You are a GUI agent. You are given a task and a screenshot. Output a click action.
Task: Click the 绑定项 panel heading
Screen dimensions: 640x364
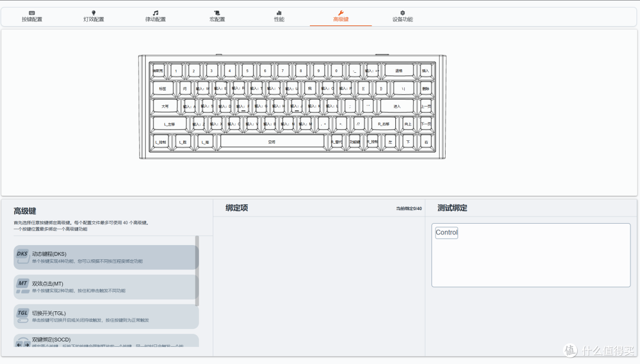pyautogui.click(x=236, y=208)
